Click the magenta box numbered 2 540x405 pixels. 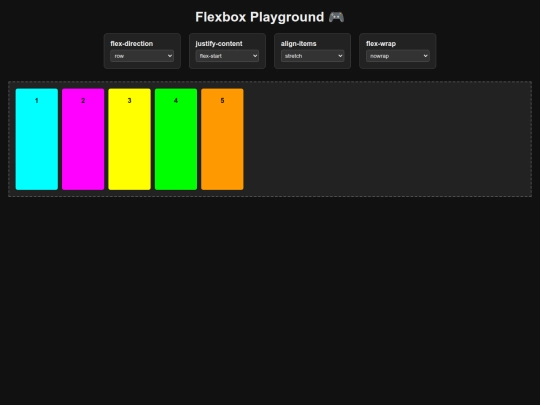tap(83, 139)
